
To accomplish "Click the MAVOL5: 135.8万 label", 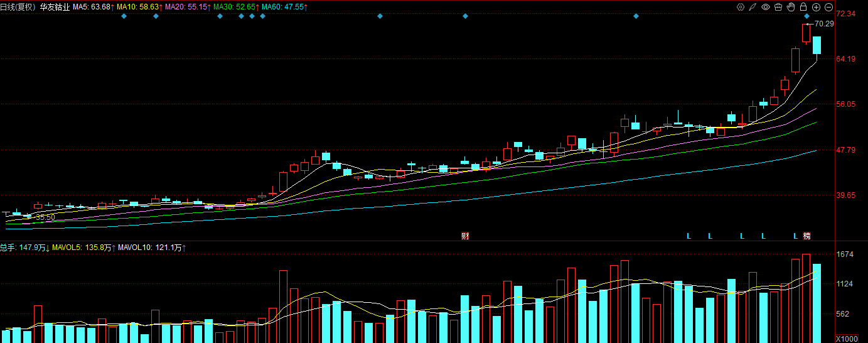I will point(83,248).
